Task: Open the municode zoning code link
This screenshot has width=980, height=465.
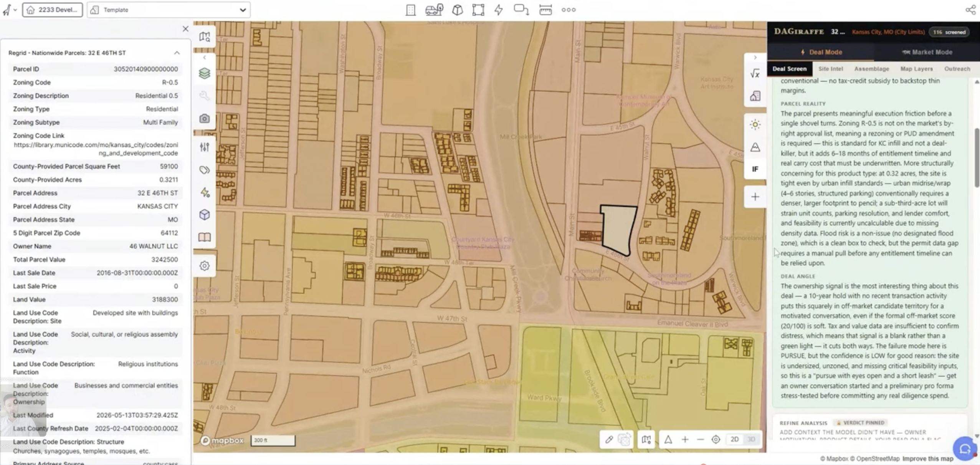Action: pyautogui.click(x=96, y=149)
